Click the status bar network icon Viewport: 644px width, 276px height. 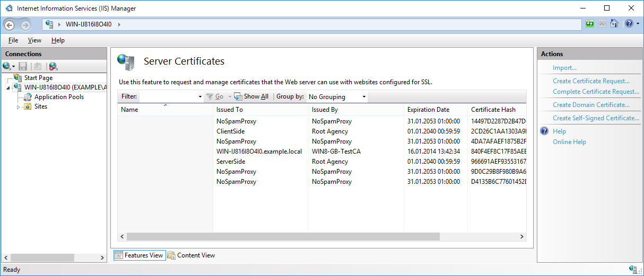[x=633, y=269]
